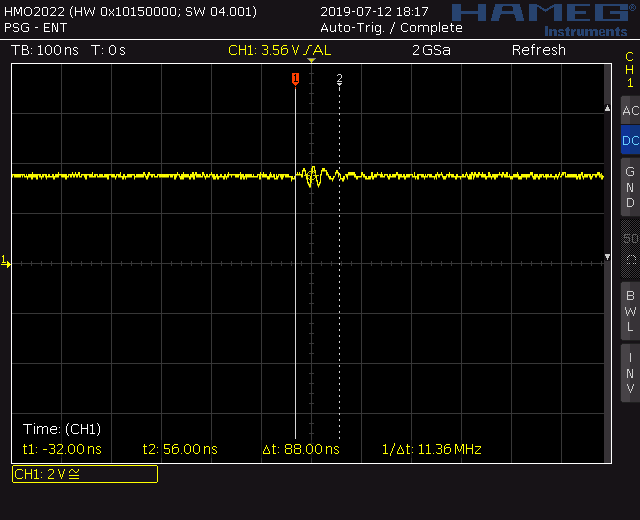Click the yellow trigger position marker at top
Image resolution: width=640 pixels, height=520 pixels.
tap(311, 60)
